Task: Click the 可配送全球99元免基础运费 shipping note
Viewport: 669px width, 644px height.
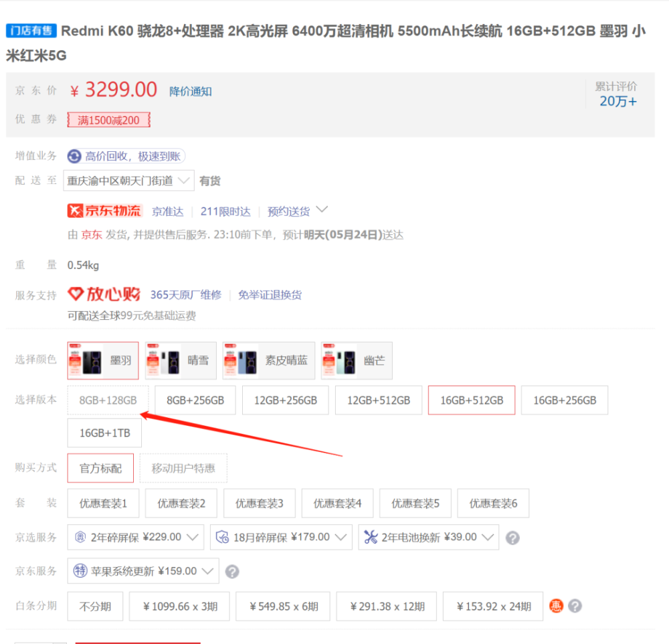Action: point(131,315)
